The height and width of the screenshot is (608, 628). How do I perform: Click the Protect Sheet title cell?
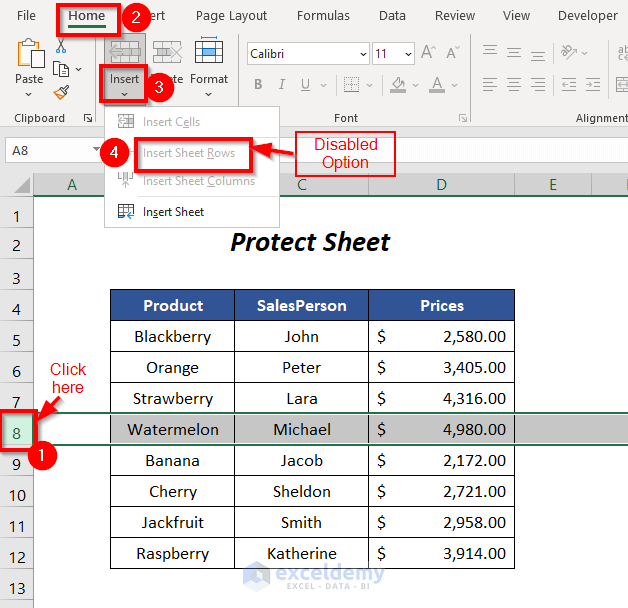(310, 242)
